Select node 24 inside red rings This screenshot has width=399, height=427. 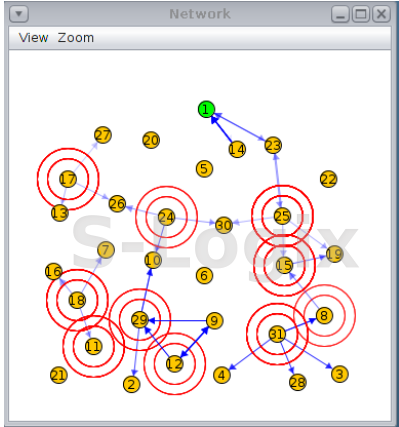pos(166,217)
